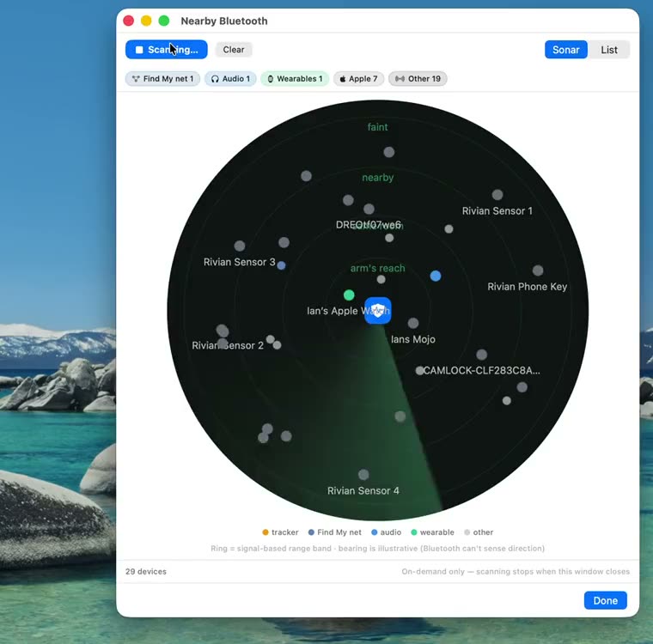The width and height of the screenshot is (653, 644).
Task: Toggle the Find My net filter chip
Action: (x=162, y=79)
